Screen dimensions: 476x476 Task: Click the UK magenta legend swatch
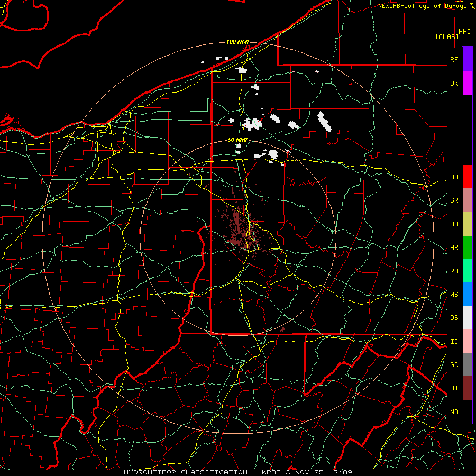click(x=467, y=83)
